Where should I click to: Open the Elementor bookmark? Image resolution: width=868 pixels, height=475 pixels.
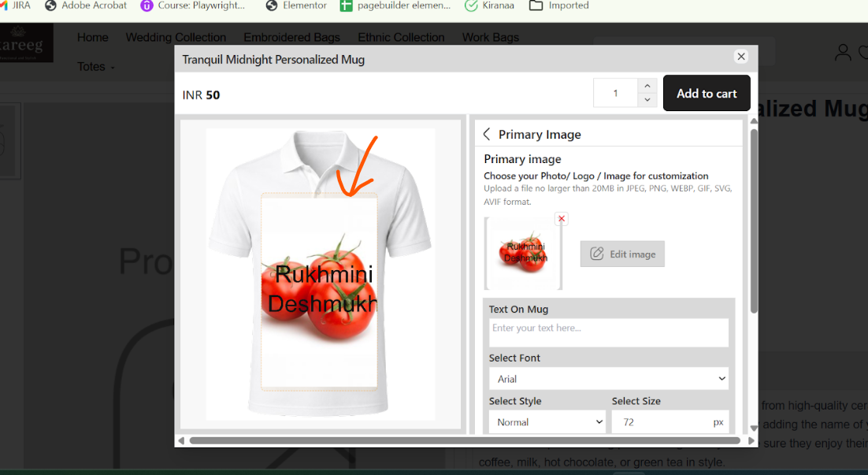coord(296,6)
